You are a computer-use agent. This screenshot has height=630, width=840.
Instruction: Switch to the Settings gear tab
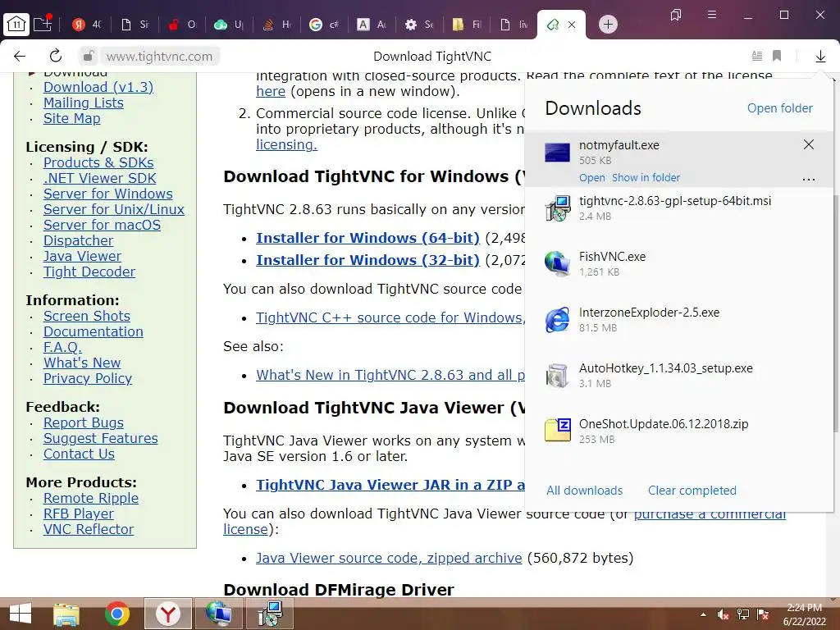click(421, 24)
